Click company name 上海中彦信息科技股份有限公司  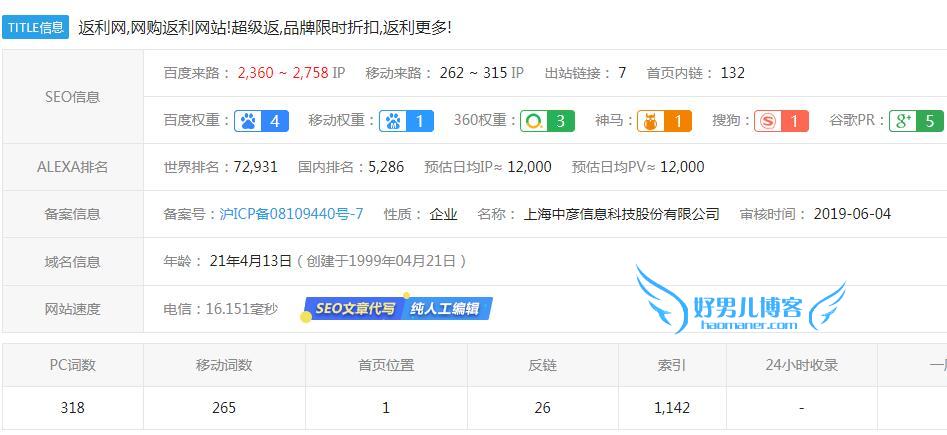pos(622,214)
